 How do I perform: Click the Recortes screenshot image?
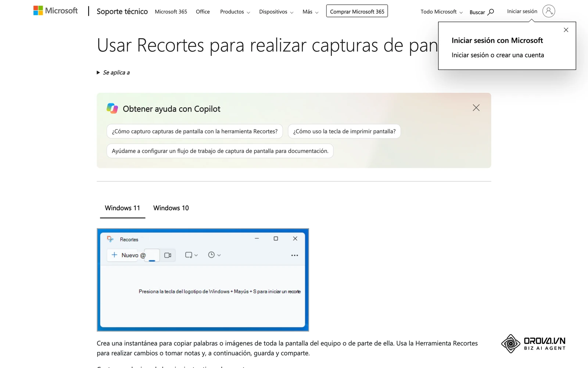click(203, 280)
